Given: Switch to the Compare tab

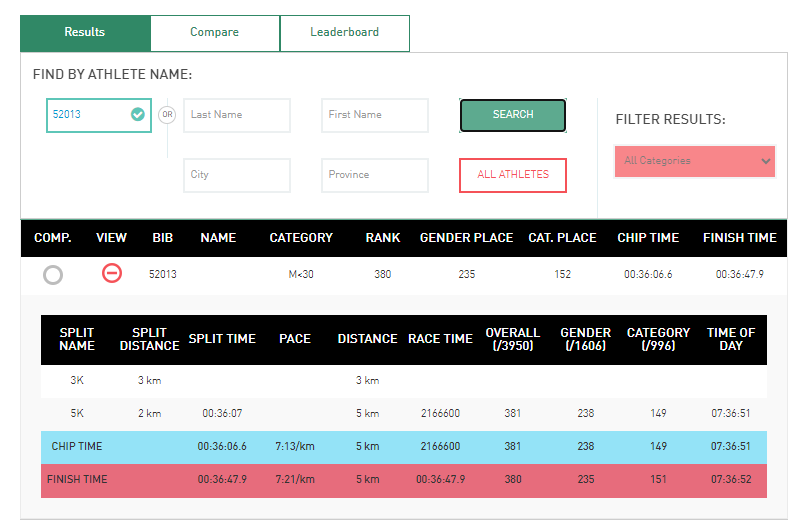Looking at the screenshot, I should pyautogui.click(x=214, y=33).
